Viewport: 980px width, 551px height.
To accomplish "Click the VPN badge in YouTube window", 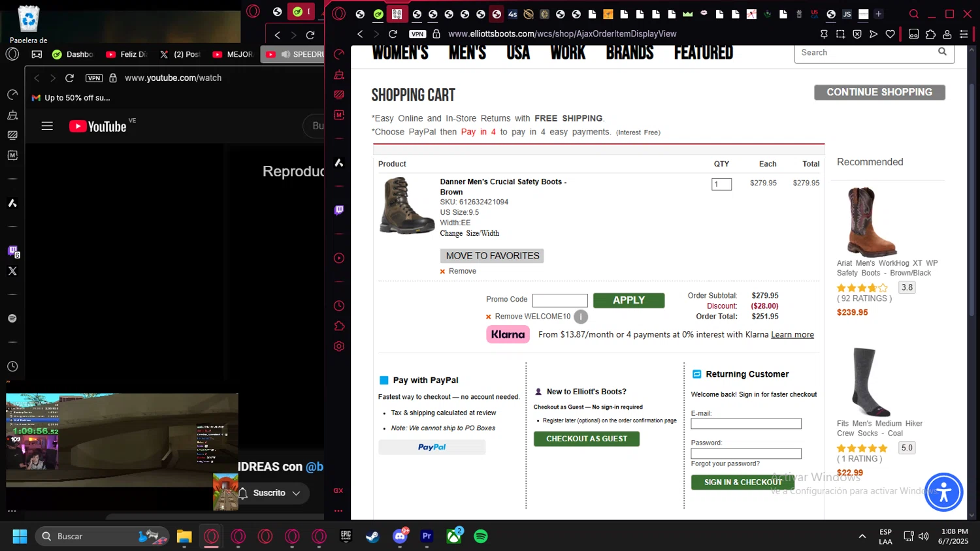I will pyautogui.click(x=94, y=78).
